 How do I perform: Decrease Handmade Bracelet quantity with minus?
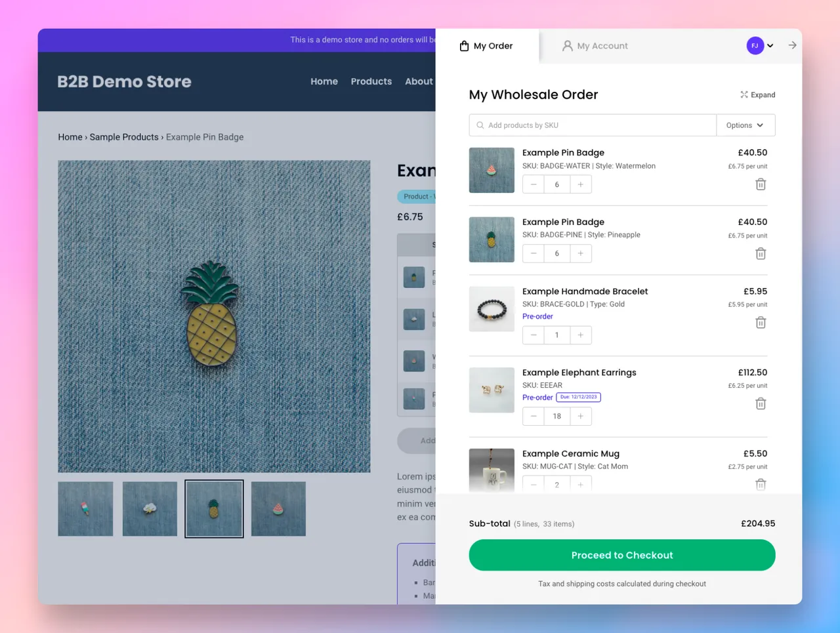[534, 335]
